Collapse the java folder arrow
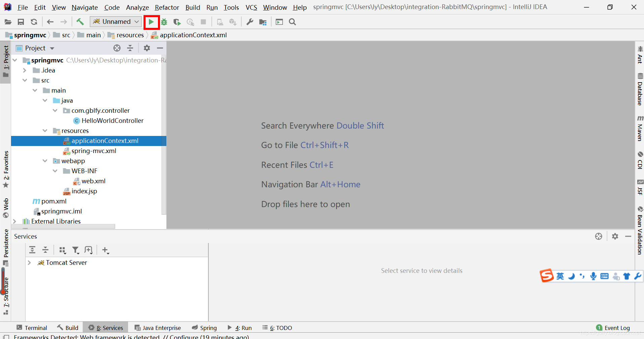 point(45,100)
